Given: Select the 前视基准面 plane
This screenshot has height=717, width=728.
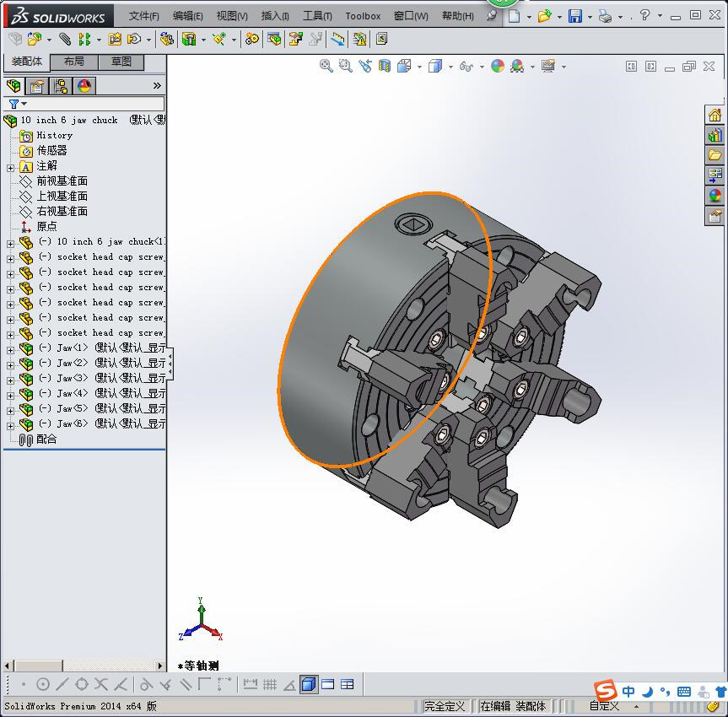Looking at the screenshot, I should coord(53,181).
